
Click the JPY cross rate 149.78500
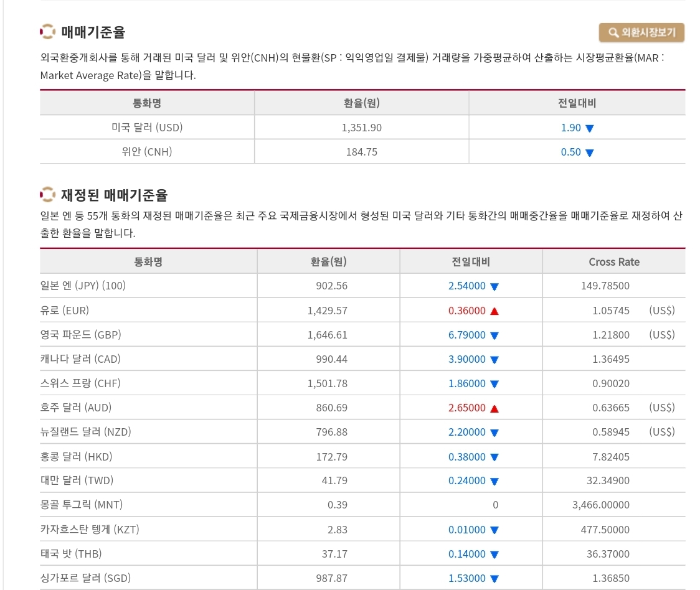(605, 286)
